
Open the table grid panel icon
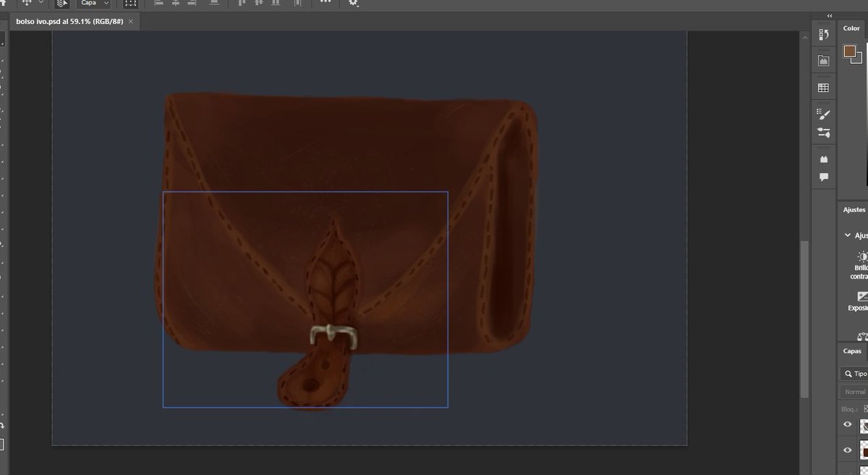[823, 88]
